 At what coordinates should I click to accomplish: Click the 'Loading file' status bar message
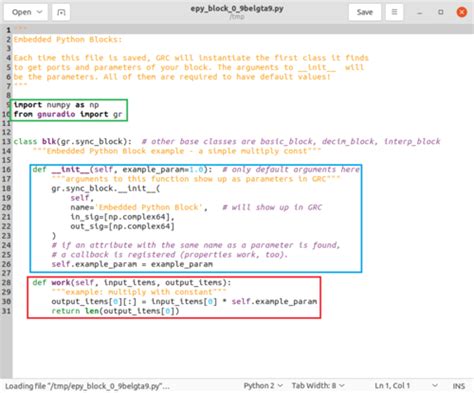(87, 386)
